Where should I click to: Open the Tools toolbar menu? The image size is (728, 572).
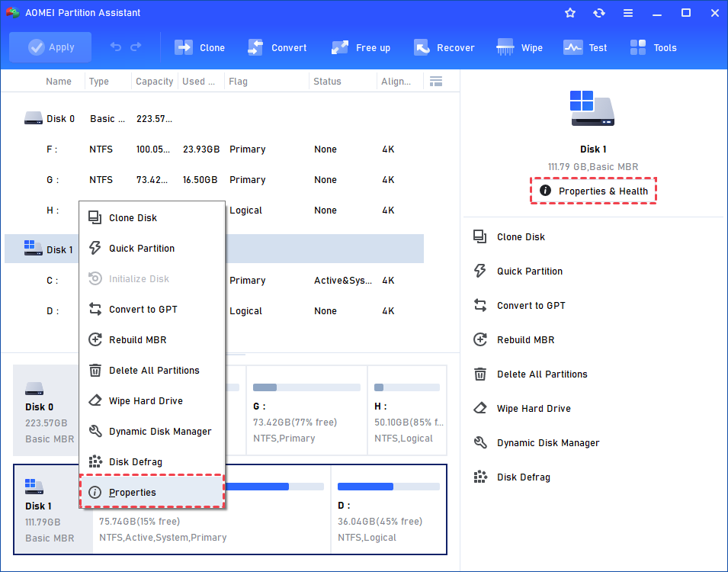653,47
